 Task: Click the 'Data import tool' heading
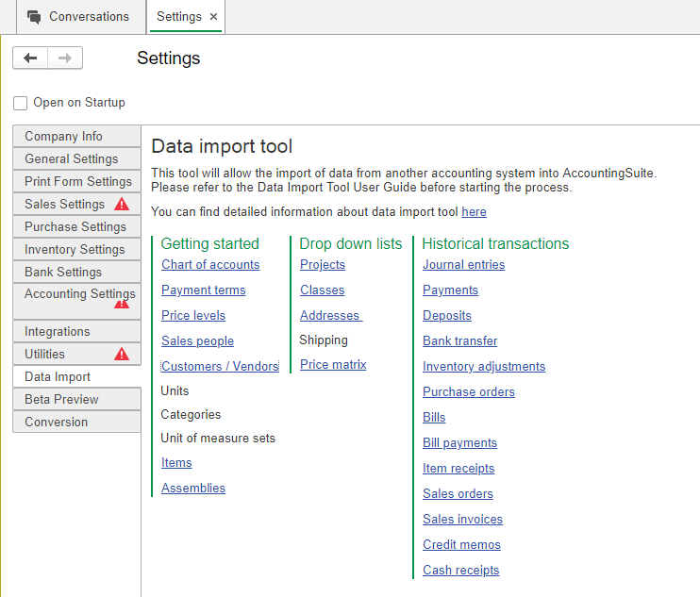click(x=222, y=146)
